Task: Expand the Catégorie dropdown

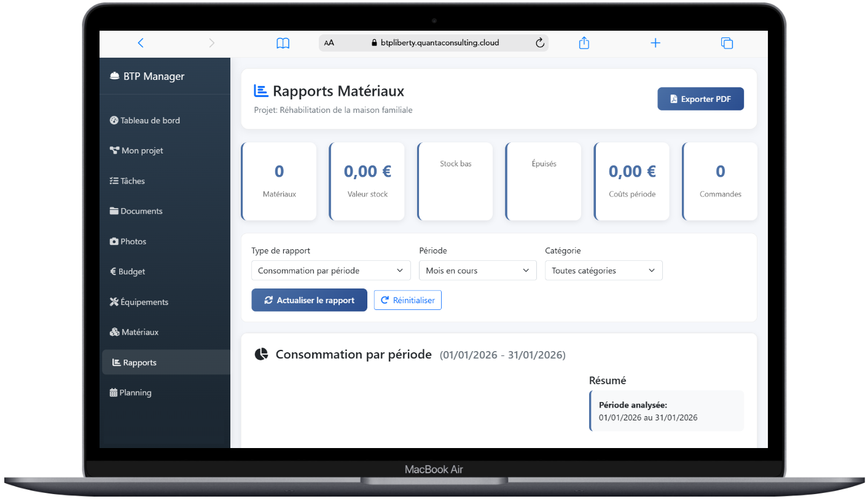Action: click(x=603, y=271)
